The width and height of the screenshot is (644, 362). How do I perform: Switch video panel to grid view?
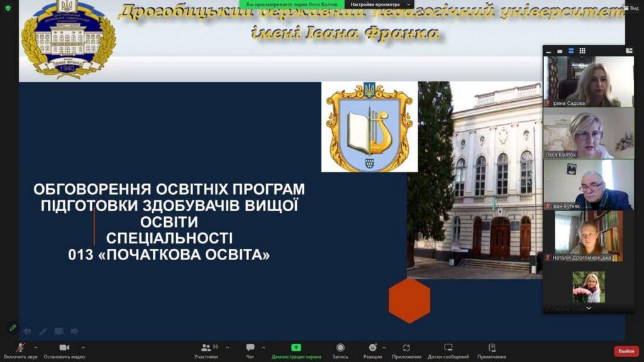point(582,51)
